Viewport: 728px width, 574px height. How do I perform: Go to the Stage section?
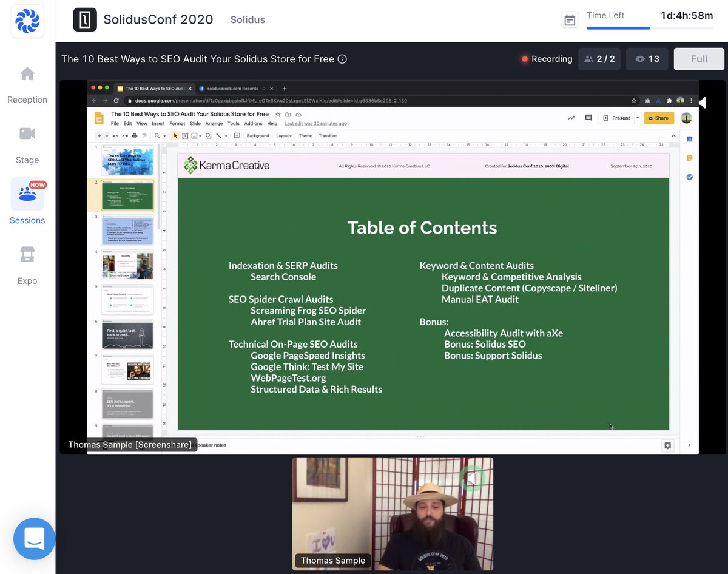click(27, 146)
